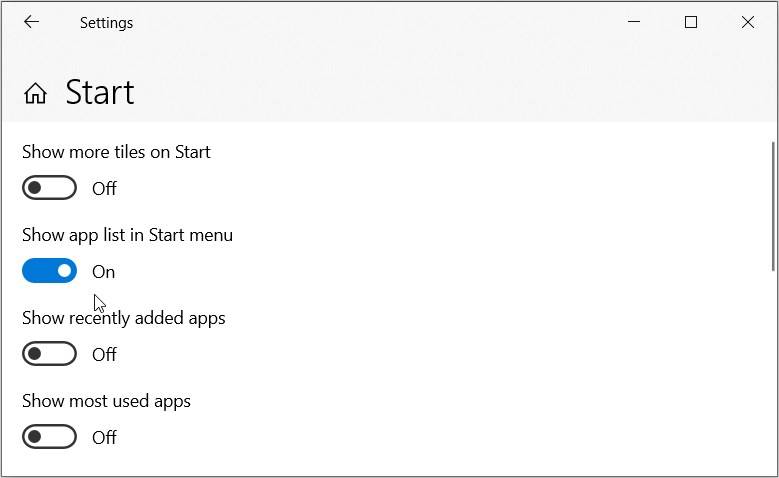Screen dimensions: 779x478
Task: Enable the Show more tiles on Start toggle
Action: click(x=50, y=188)
